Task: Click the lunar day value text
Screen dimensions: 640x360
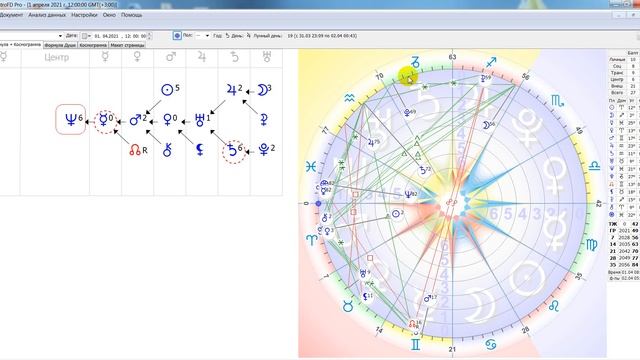Action: tap(322, 36)
